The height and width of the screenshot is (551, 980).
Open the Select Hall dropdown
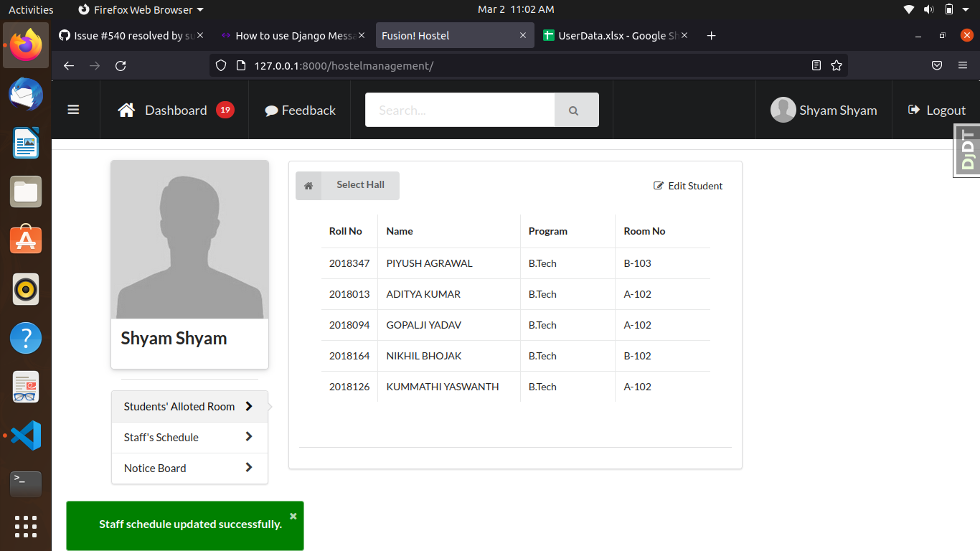[347, 186]
